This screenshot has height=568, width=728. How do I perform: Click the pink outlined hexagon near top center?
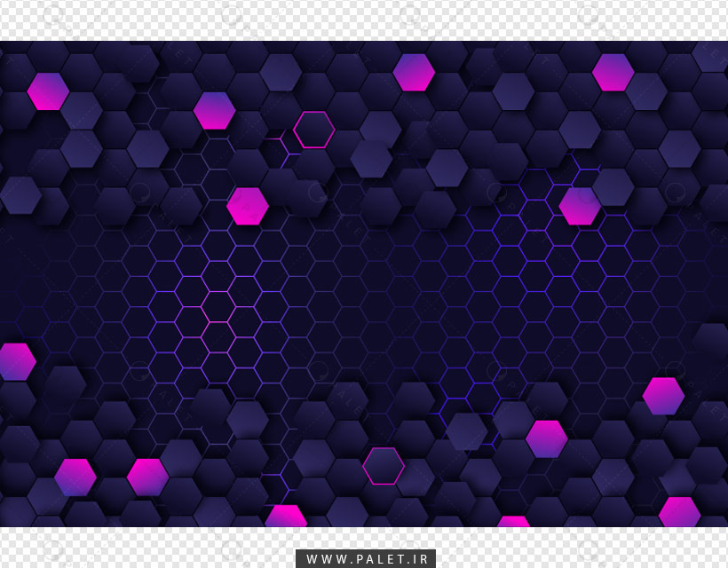(x=314, y=130)
